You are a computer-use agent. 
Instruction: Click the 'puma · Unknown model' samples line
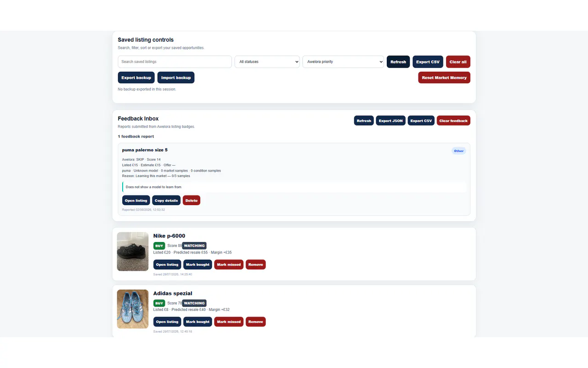point(171,171)
